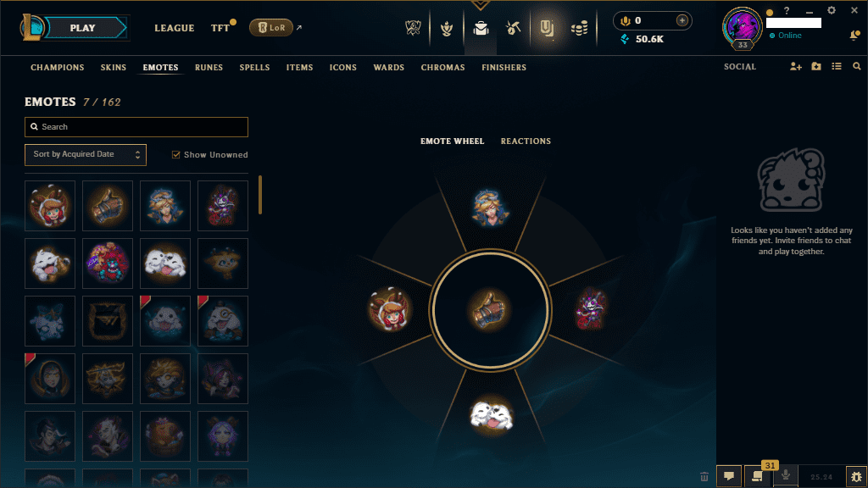Click the trash icon to clear emotes
The height and width of the screenshot is (488, 868).
click(704, 476)
